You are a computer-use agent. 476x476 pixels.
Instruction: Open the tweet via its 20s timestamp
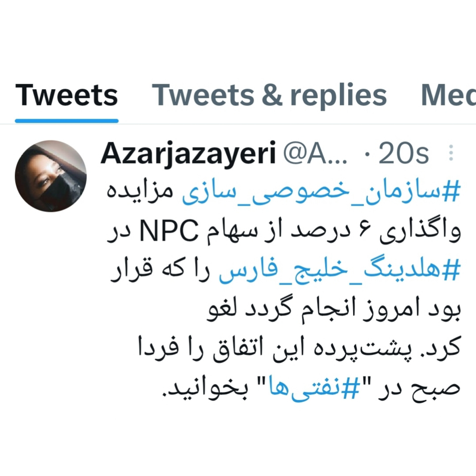coord(404,153)
